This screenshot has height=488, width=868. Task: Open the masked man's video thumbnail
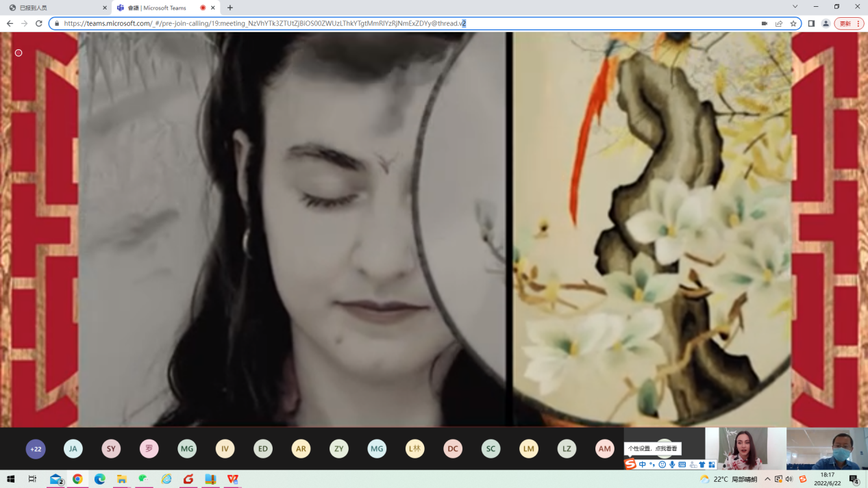pyautogui.click(x=827, y=448)
